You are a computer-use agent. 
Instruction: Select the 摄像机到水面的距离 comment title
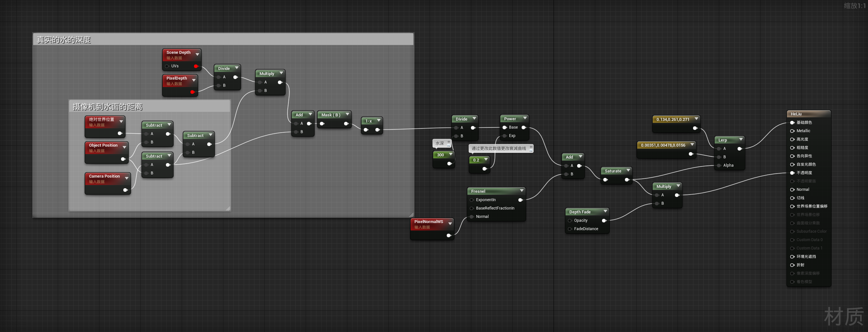[107, 107]
